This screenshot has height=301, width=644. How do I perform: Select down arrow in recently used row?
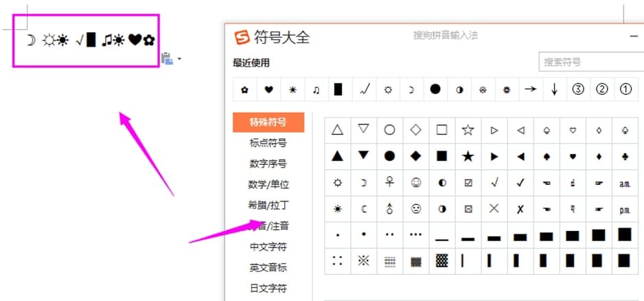pos(555,89)
